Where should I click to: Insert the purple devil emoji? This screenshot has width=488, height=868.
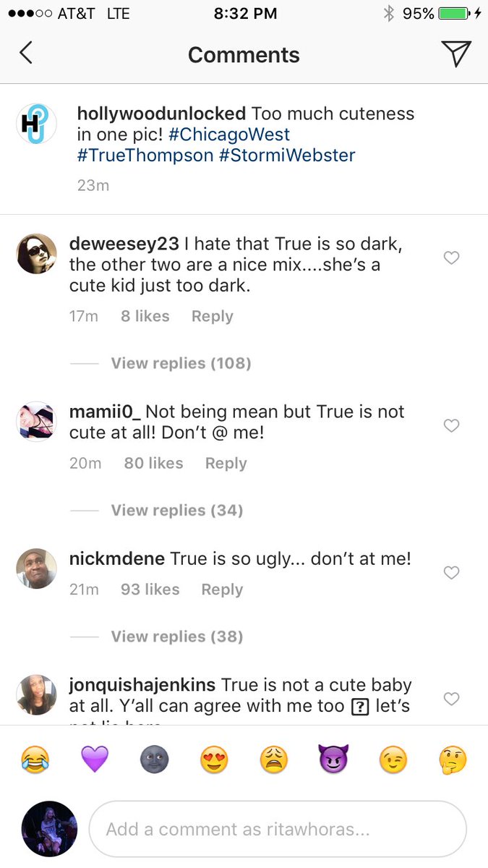333,760
